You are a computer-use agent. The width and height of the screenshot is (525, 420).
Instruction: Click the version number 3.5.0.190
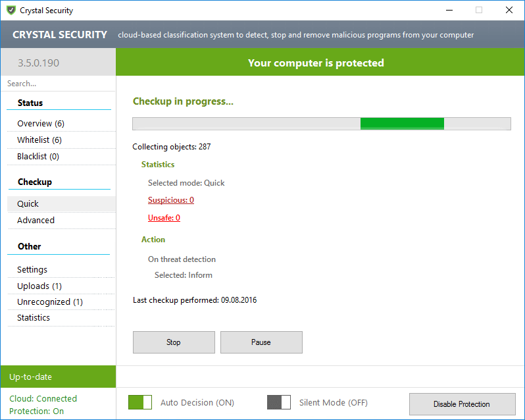[39, 63]
